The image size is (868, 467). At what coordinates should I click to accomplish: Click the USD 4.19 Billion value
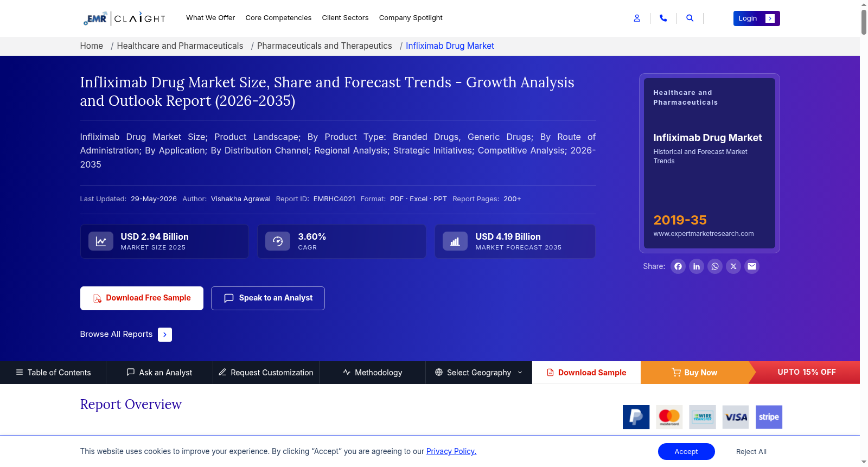click(x=508, y=237)
